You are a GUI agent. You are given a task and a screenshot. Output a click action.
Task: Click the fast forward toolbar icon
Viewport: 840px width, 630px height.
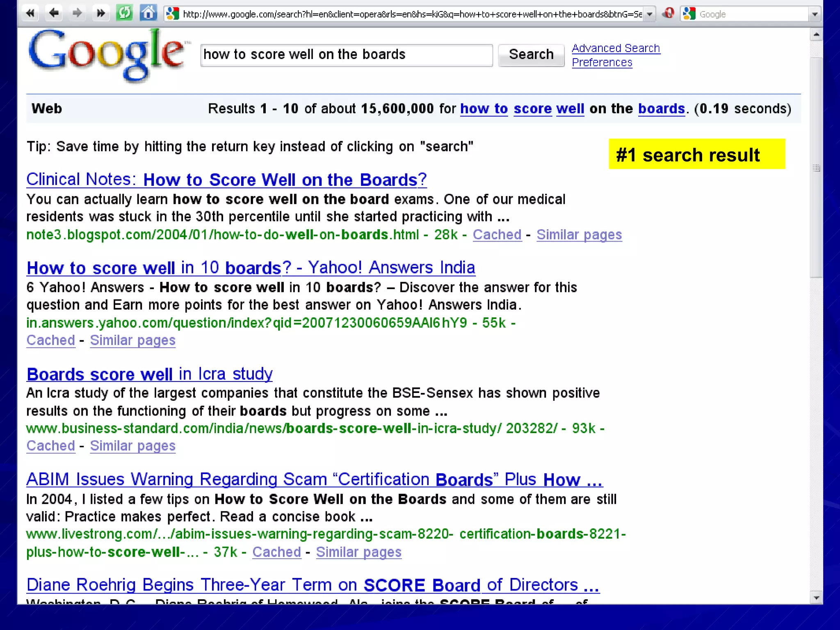coord(100,13)
